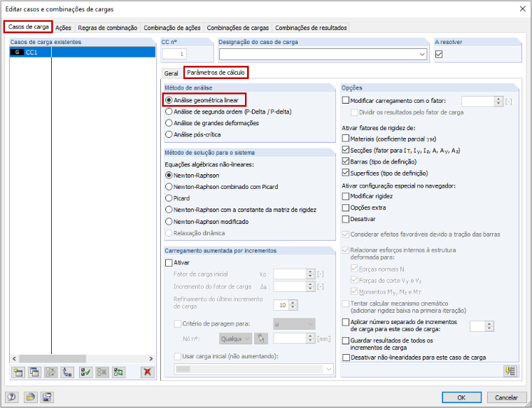Image resolution: width=532 pixels, height=408 pixels.
Task: Open the Regras de combinação tab
Action: [108, 28]
